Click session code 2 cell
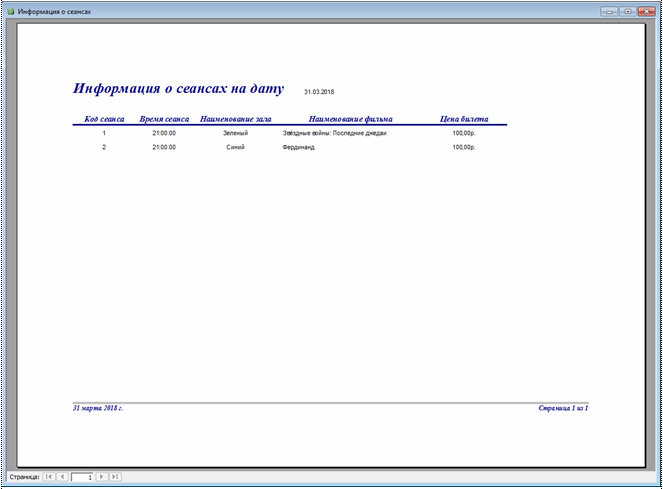Viewport: 663px width, 489px height. (104, 147)
